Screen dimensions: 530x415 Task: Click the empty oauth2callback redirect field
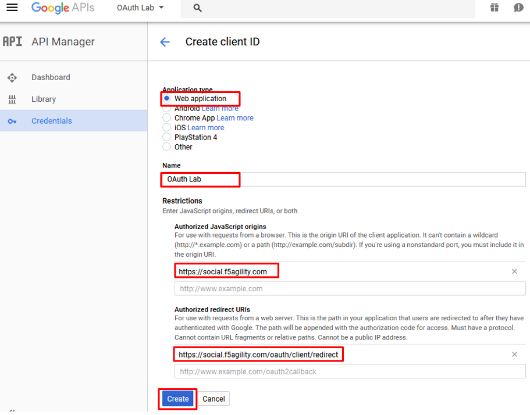point(350,371)
